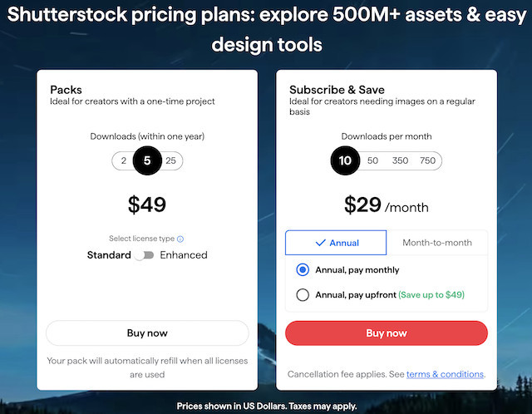The width and height of the screenshot is (532, 414).
Task: Select 350 downloads per month
Action: pos(400,160)
